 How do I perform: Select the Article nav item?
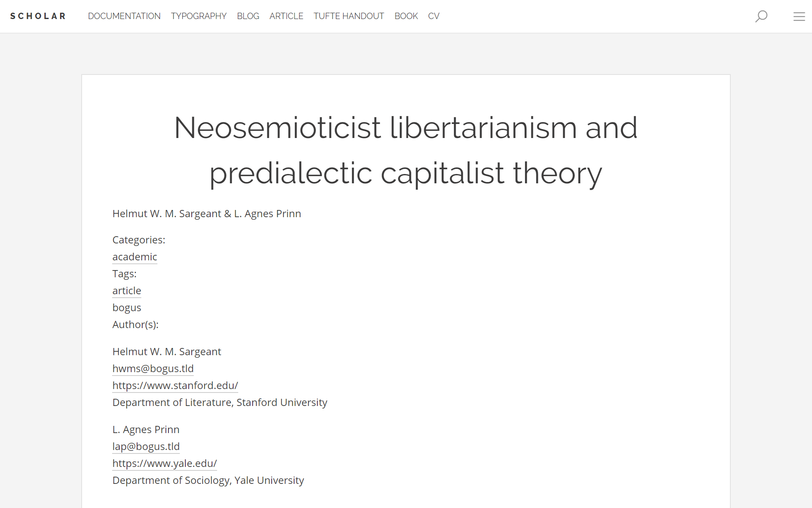point(286,16)
